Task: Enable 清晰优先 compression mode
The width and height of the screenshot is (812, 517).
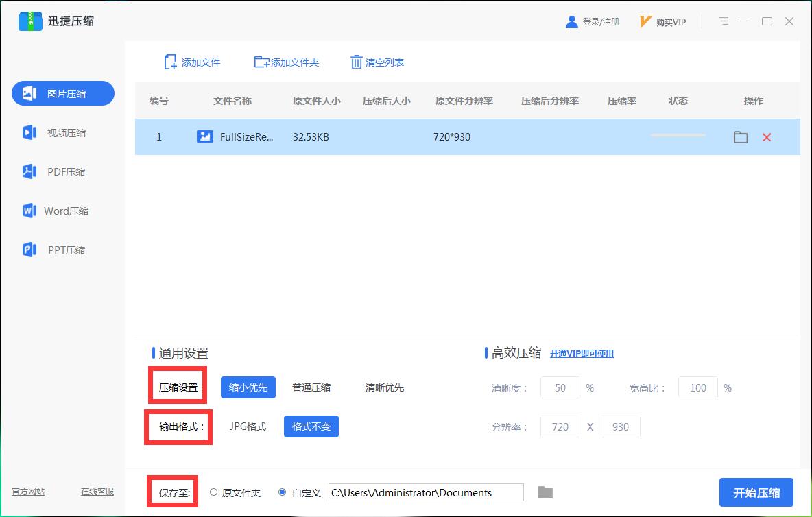Action: [x=384, y=387]
